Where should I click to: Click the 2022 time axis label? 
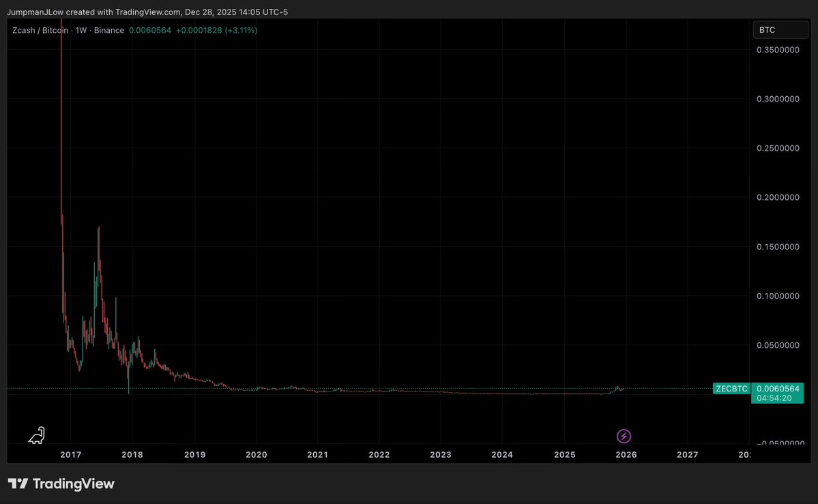[379, 455]
